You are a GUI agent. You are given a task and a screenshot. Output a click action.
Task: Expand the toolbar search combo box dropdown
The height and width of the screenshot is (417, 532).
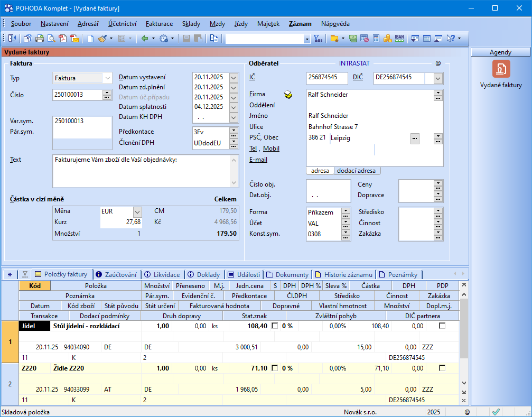pyautogui.click(x=307, y=39)
